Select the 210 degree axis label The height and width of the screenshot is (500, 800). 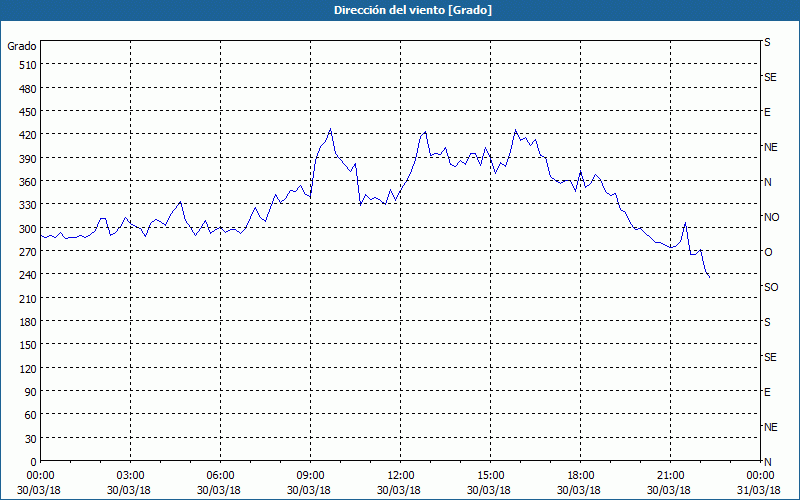[x=28, y=298]
